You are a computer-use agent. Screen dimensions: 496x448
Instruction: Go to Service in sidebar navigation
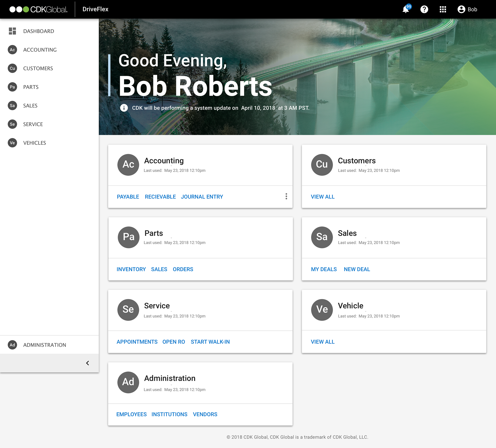point(33,124)
